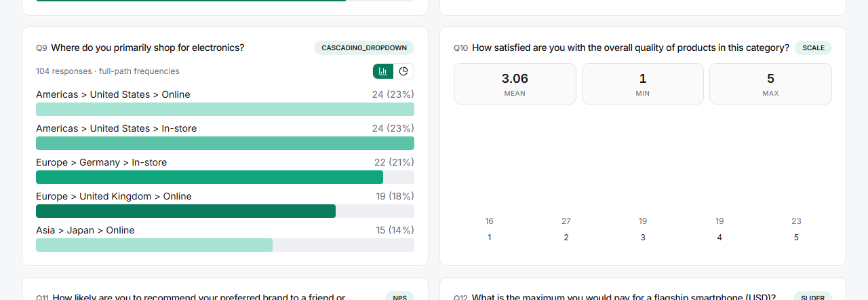Select the Europe > Germany > In-store bar
The width and height of the screenshot is (868, 300).
pos(225,177)
